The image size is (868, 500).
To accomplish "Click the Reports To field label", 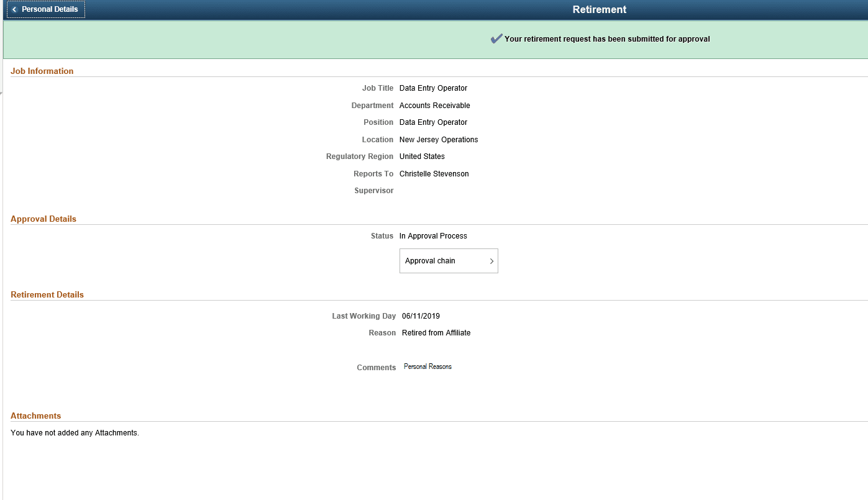I will [373, 174].
